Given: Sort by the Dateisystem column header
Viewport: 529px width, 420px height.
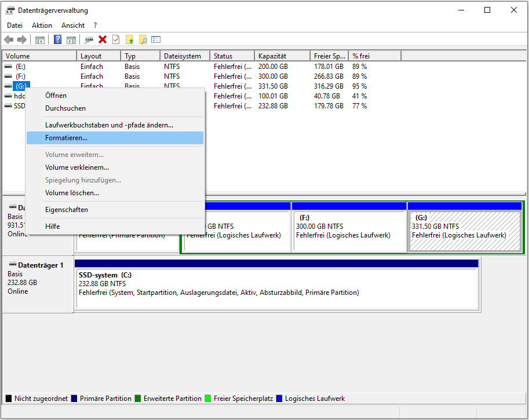Looking at the screenshot, I should (x=182, y=56).
